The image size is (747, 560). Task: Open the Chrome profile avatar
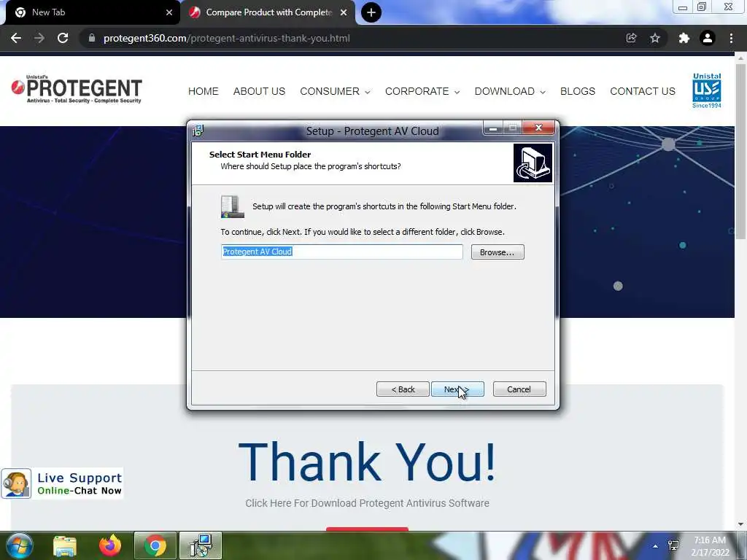pos(708,38)
